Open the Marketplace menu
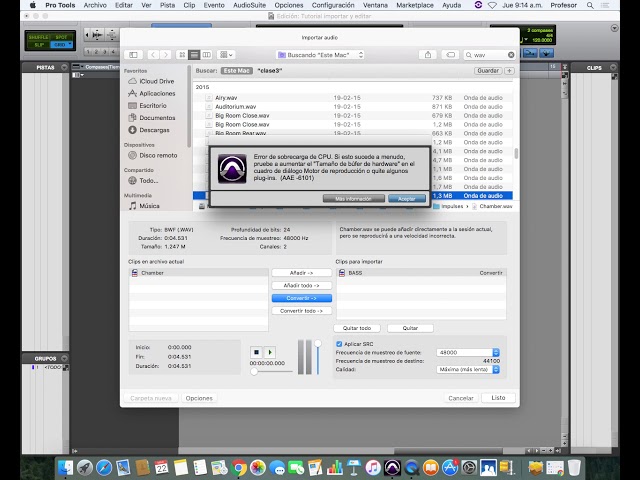 [x=415, y=5]
